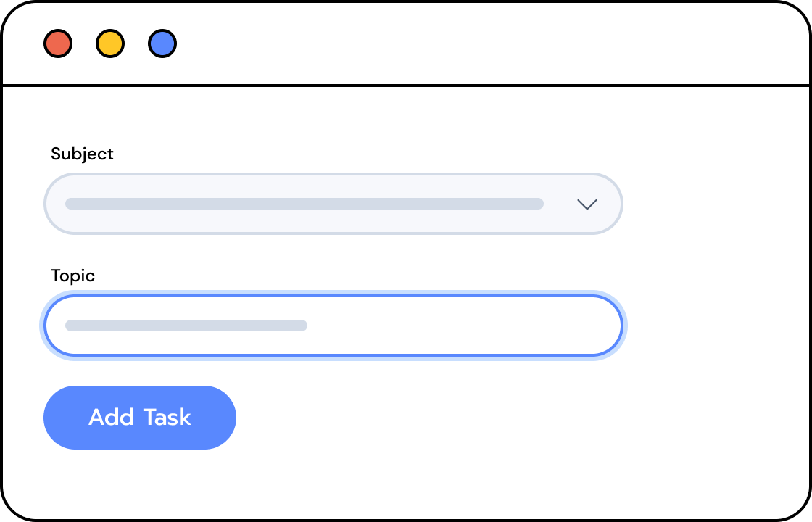Click the red circle window button
The width and height of the screenshot is (812, 522).
click(58, 43)
